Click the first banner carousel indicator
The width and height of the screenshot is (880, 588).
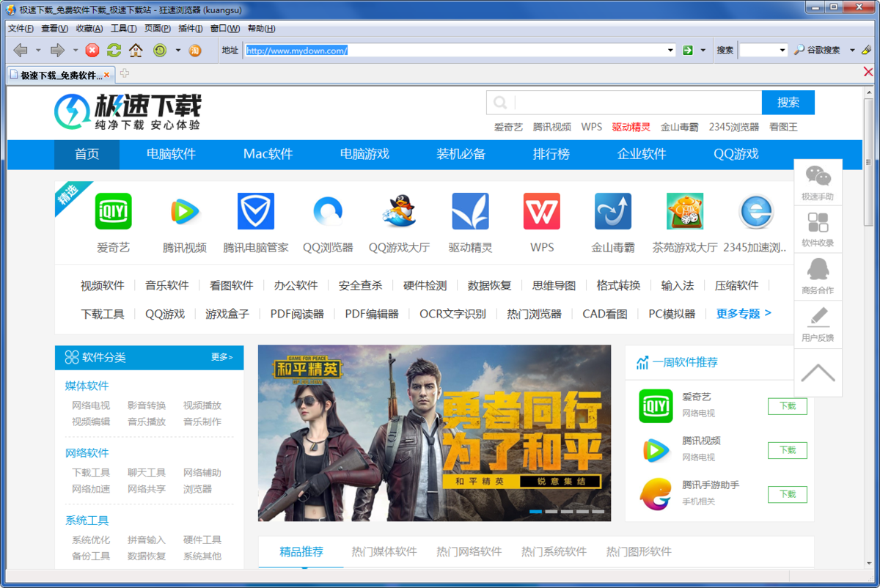535,511
